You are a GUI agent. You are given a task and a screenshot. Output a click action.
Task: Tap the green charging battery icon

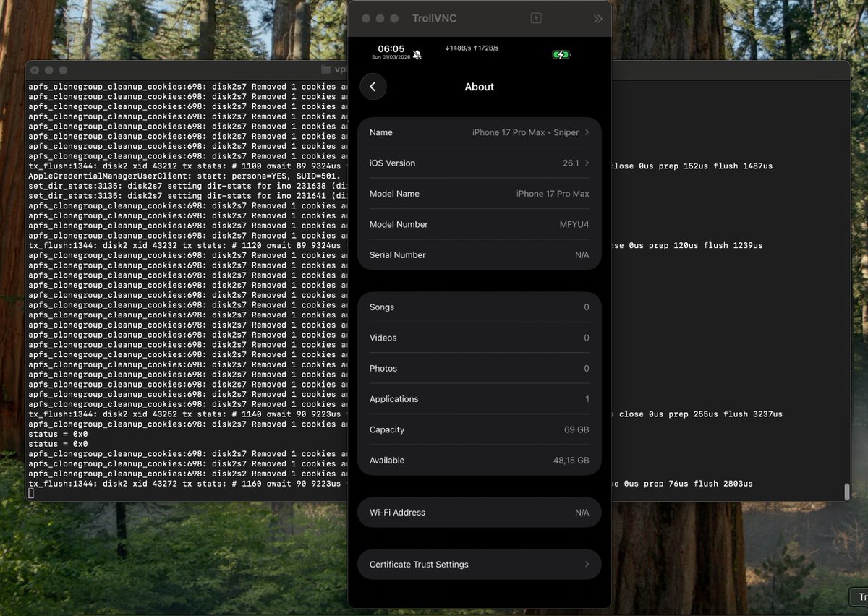561,54
